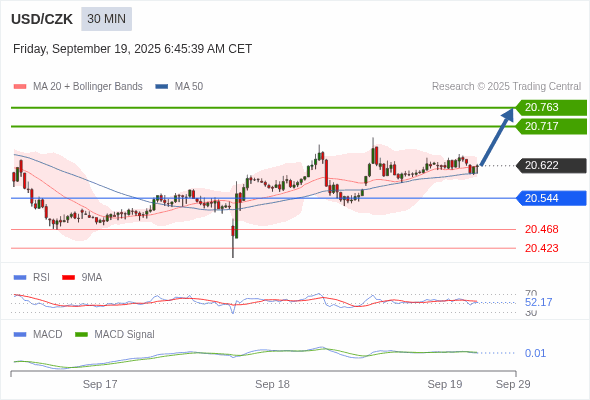The width and height of the screenshot is (590, 400).
Task: Click the 'MACD' legend label
Action: click(x=48, y=335)
